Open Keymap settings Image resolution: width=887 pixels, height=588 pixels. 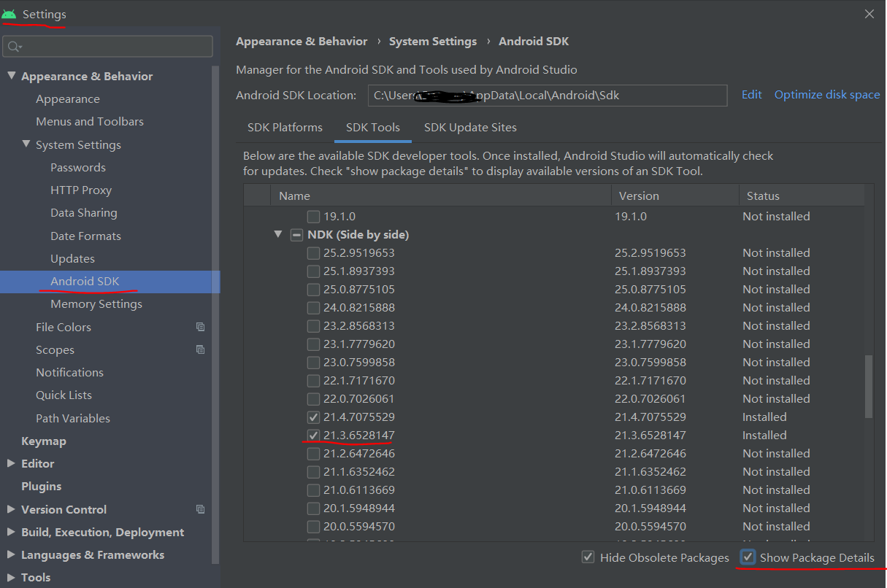(44, 441)
